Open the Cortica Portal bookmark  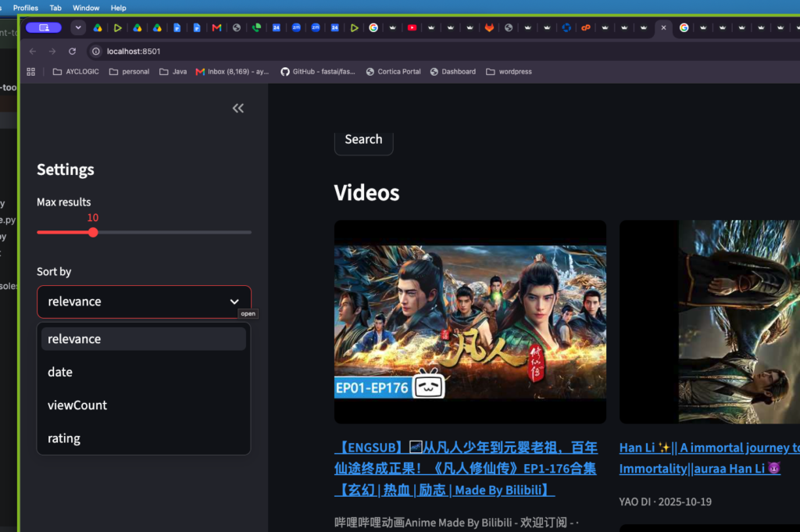(x=394, y=72)
